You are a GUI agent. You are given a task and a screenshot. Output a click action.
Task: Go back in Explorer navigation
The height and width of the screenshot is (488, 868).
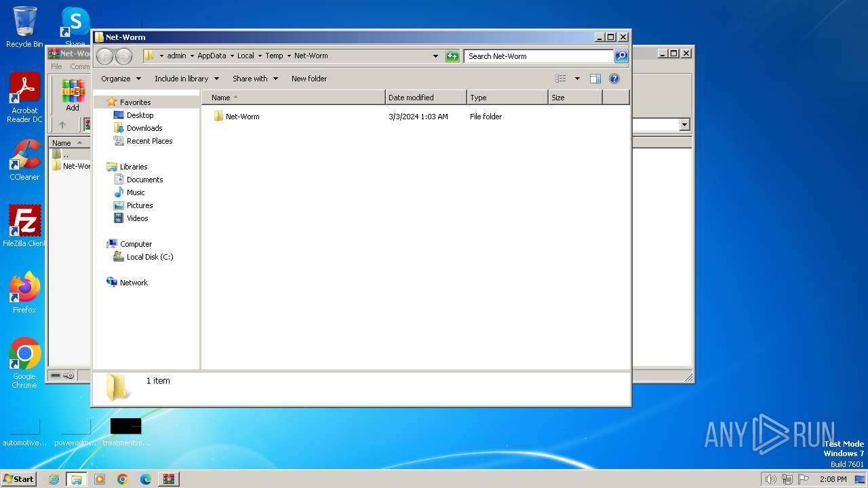coord(104,56)
